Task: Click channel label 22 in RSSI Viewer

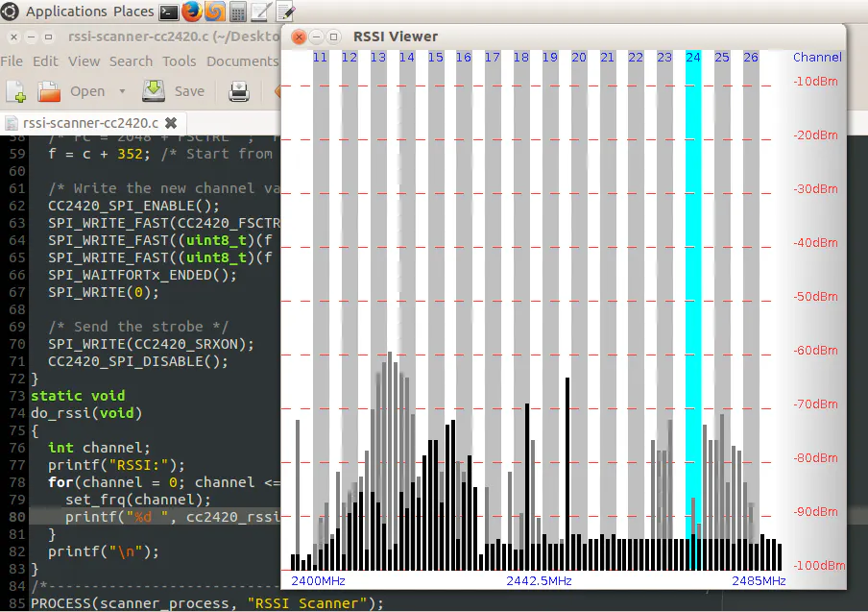Action: pos(636,58)
